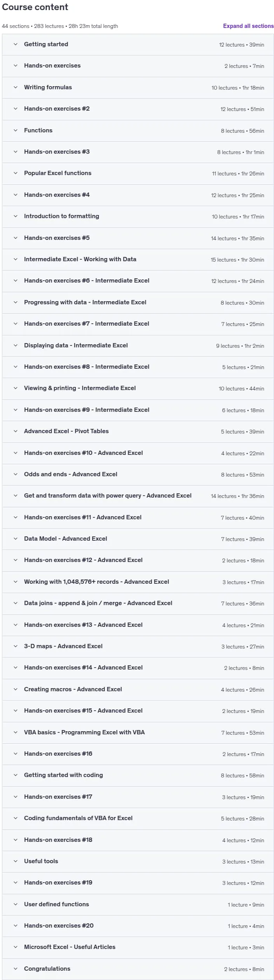Click the chevron beside Functions
The width and height of the screenshot is (274, 980).
[16, 130]
